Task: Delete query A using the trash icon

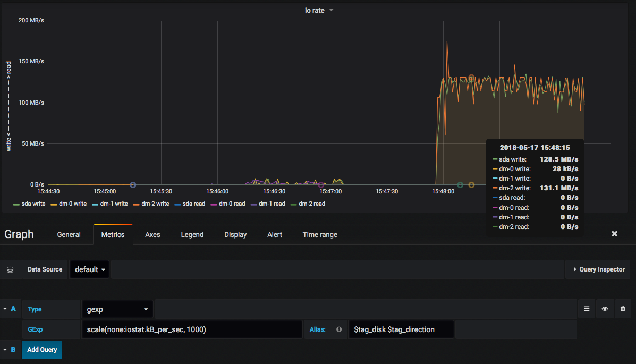Action: 622,309
